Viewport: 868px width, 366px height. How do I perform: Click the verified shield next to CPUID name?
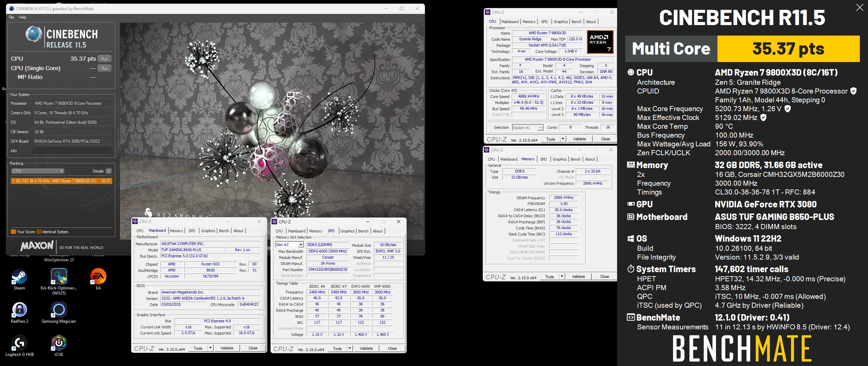(853, 91)
